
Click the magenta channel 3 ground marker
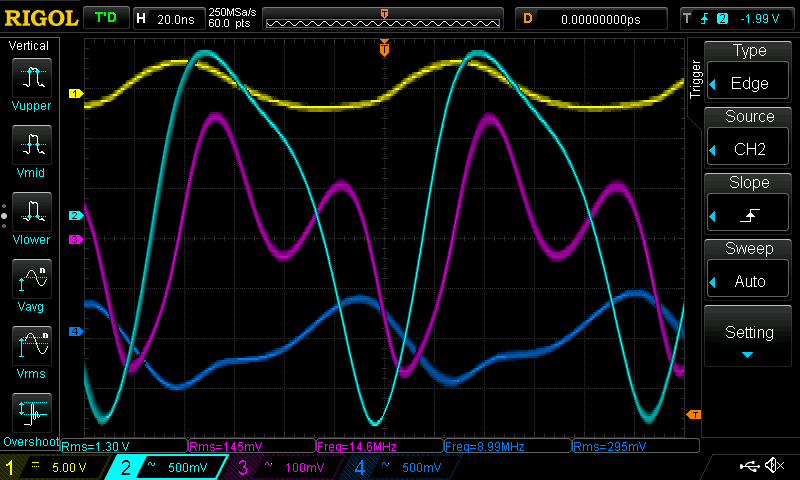(76, 239)
